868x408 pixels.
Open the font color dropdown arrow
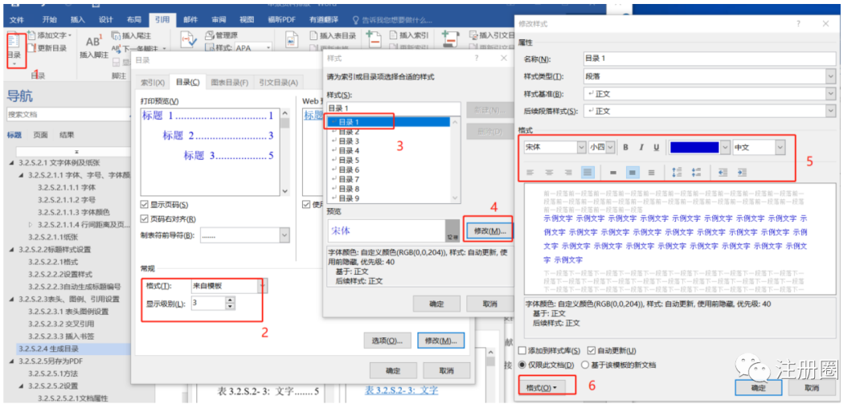pyautogui.click(x=724, y=148)
